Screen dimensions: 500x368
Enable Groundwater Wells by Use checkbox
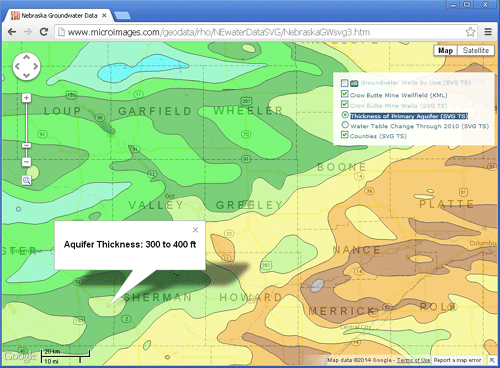(x=345, y=83)
